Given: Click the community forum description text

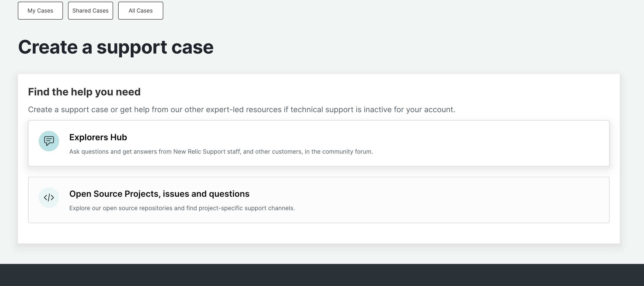Looking at the screenshot, I should pyautogui.click(x=221, y=151).
